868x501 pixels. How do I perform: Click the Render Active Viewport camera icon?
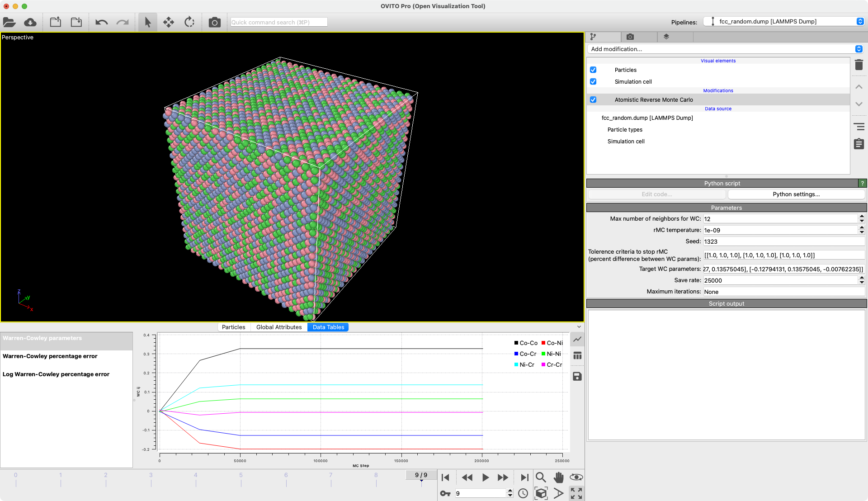click(x=214, y=22)
